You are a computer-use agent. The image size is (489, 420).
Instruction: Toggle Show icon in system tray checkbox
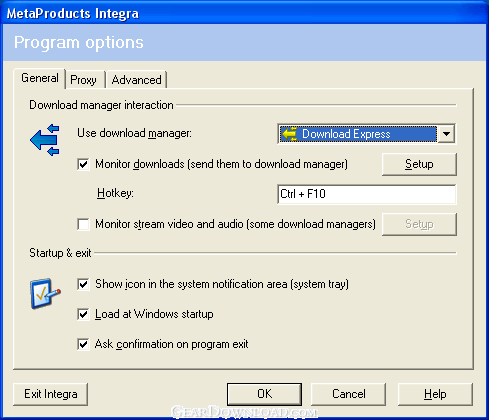[83, 284]
